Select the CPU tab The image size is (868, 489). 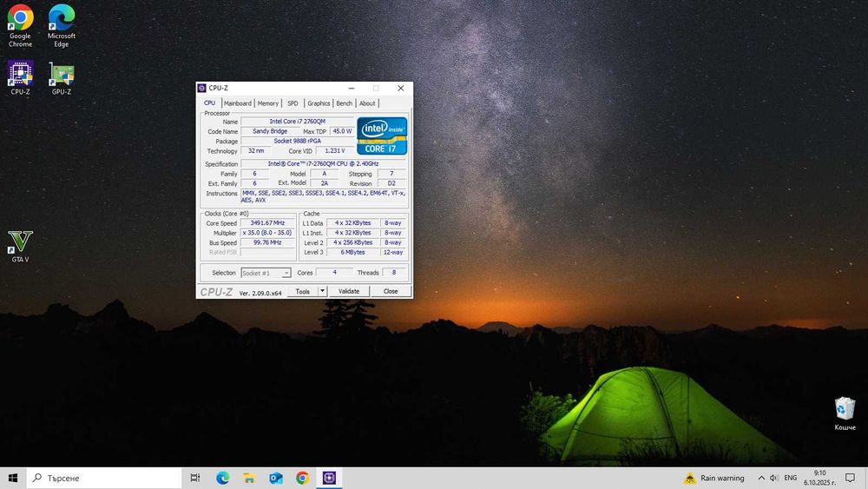[210, 103]
